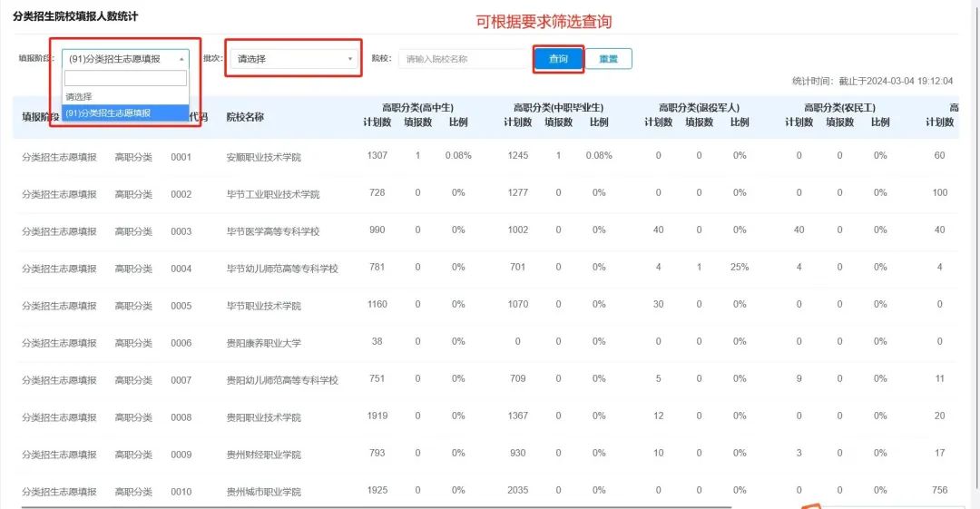The image size is (980, 509).
Task: Click the 批次 dropdown caret icon
Action: [x=351, y=59]
